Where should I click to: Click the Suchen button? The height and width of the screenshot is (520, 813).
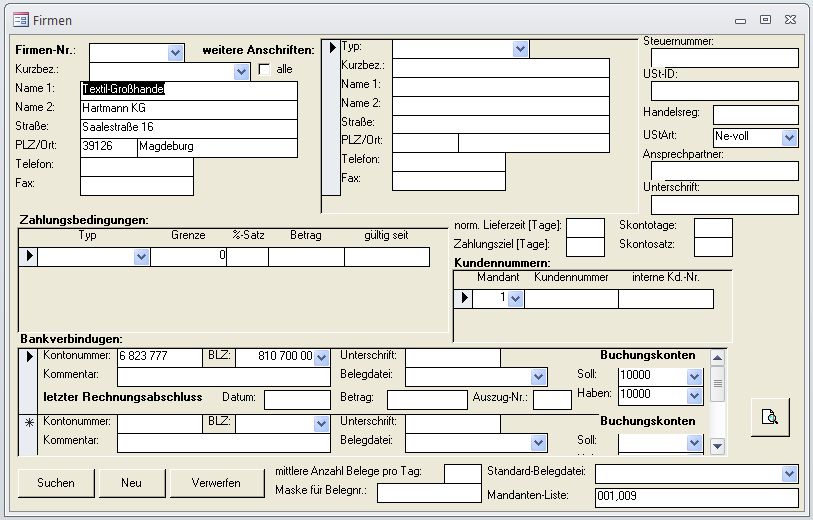[x=56, y=483]
